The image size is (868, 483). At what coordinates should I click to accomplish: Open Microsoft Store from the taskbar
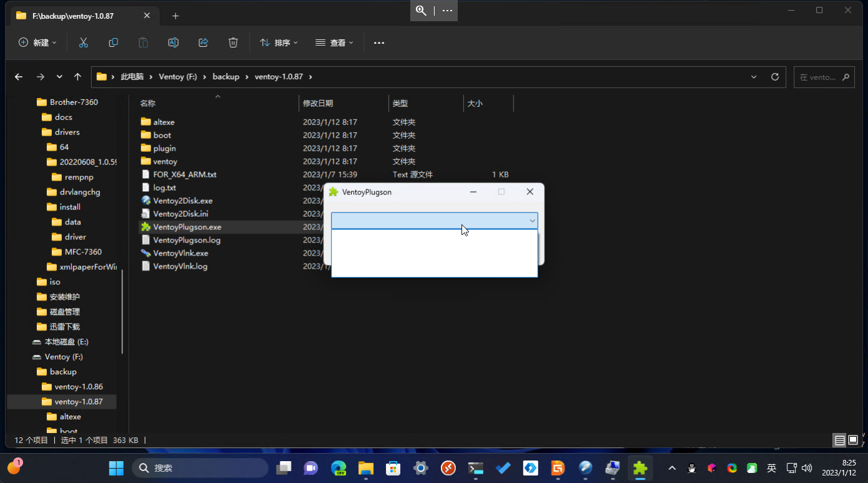(x=393, y=468)
